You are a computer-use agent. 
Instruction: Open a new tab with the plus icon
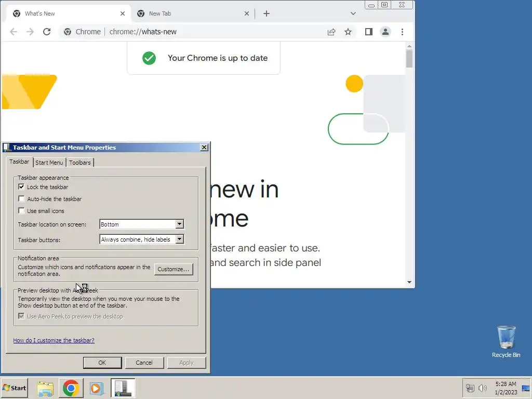[267, 14]
